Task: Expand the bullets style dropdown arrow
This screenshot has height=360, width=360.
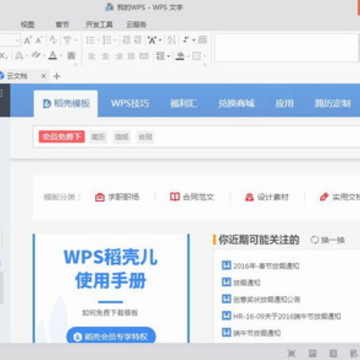Action: pyautogui.click(x=98, y=41)
